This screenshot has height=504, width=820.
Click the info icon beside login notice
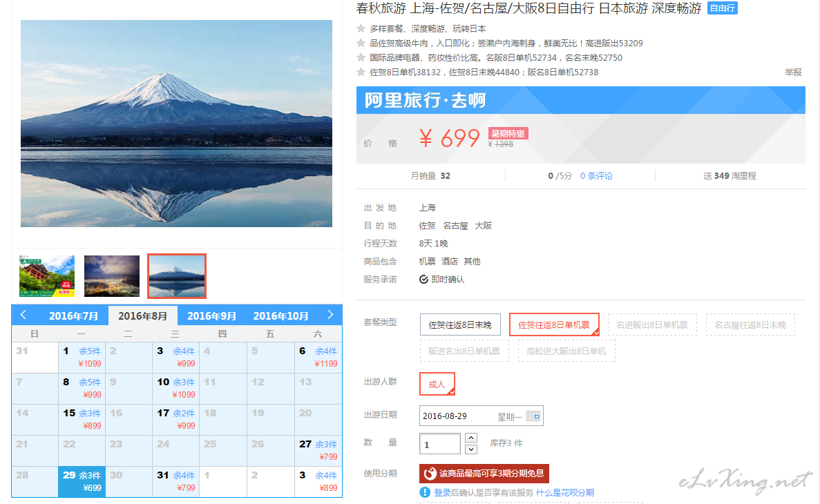click(x=425, y=492)
